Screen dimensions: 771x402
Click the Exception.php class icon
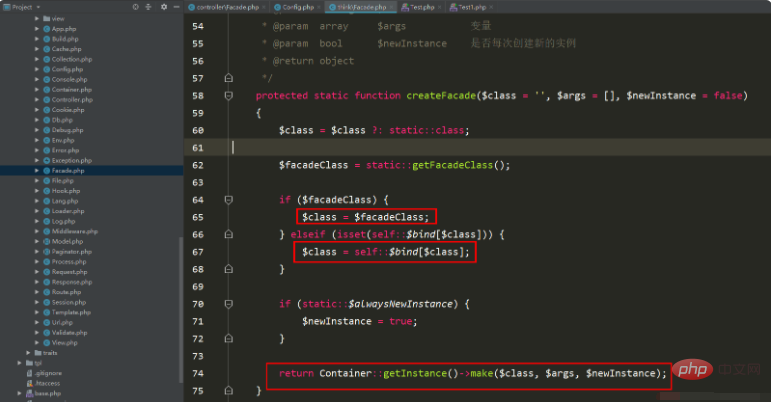pyautogui.click(x=47, y=160)
